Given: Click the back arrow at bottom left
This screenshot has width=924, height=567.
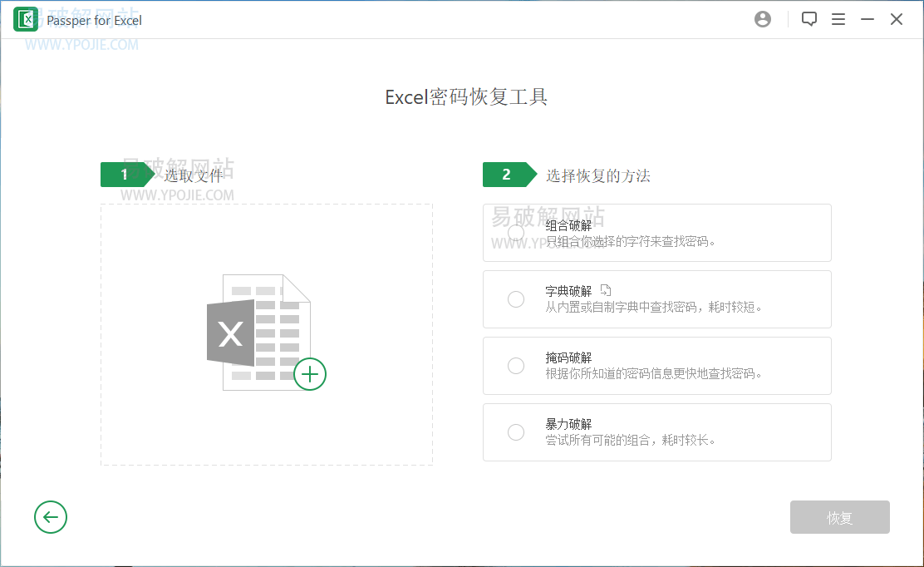Looking at the screenshot, I should (x=51, y=517).
